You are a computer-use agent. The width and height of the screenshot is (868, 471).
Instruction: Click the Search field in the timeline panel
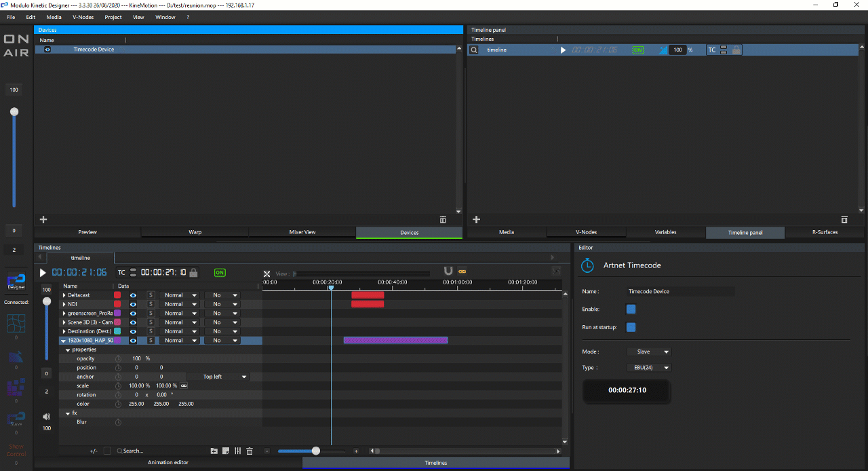(x=136, y=451)
